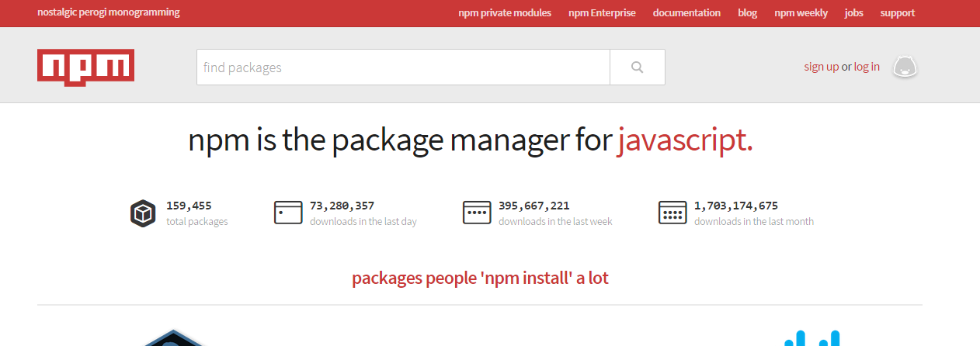The width and height of the screenshot is (980, 346).
Task: Focus the find packages search field
Action: pyautogui.click(x=403, y=67)
